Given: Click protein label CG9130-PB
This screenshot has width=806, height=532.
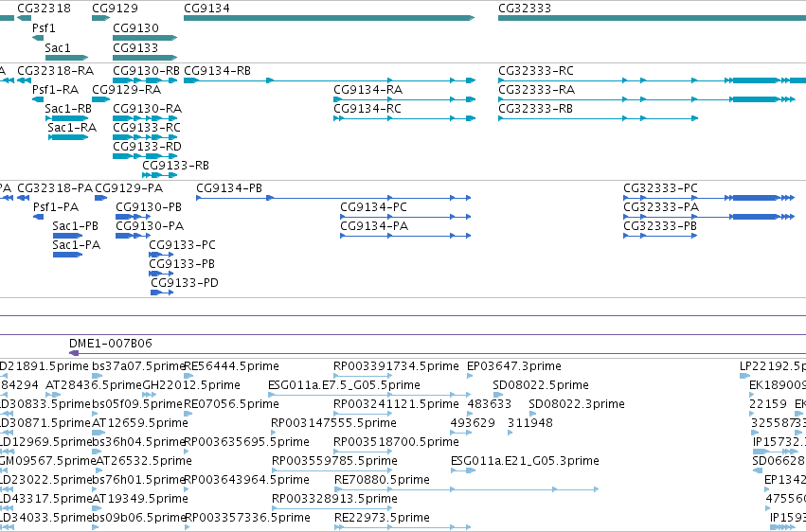Looking at the screenshot, I should tap(149, 207).
